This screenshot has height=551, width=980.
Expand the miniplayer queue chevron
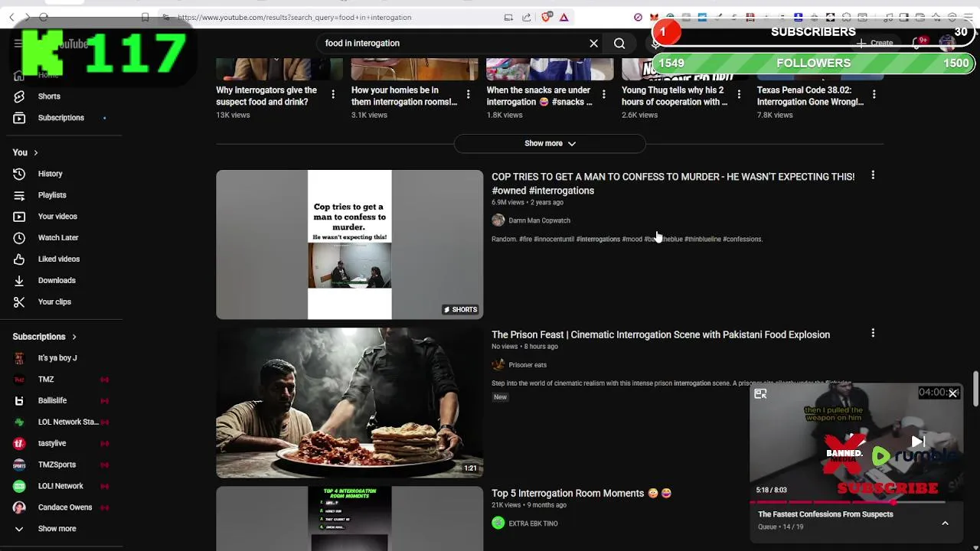[945, 523]
